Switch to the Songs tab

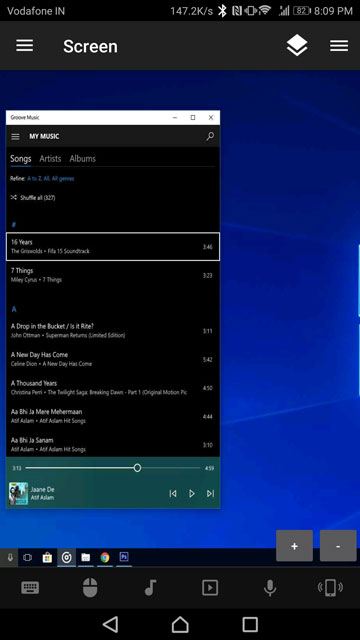(x=20, y=159)
